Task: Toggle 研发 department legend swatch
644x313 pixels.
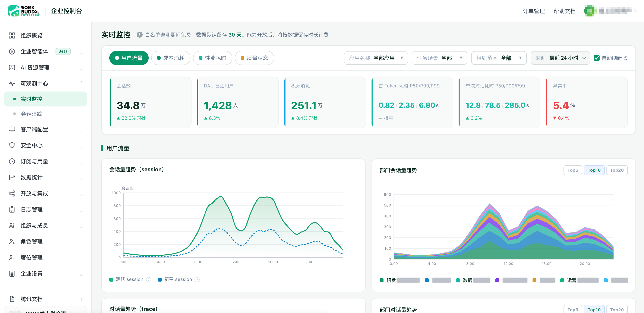Action: 381,281
